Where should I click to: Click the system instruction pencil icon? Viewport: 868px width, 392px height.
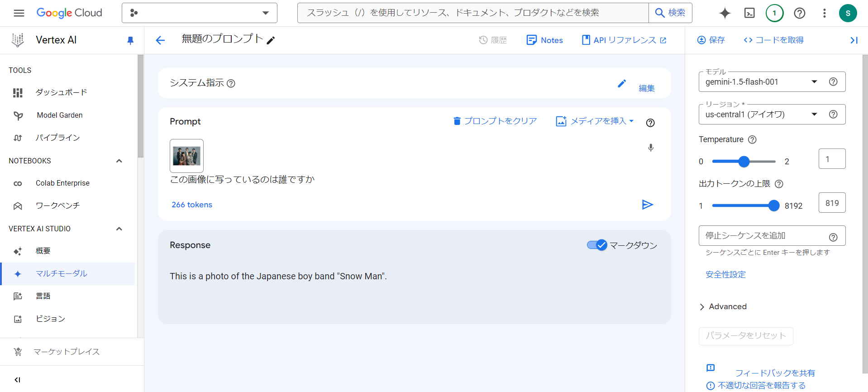click(622, 83)
